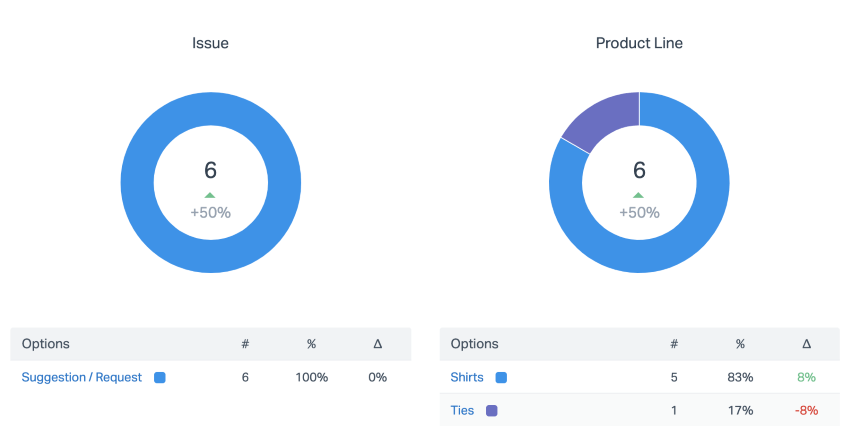
Task: Click the green up-arrow in the Issue chart
Action: point(210,195)
